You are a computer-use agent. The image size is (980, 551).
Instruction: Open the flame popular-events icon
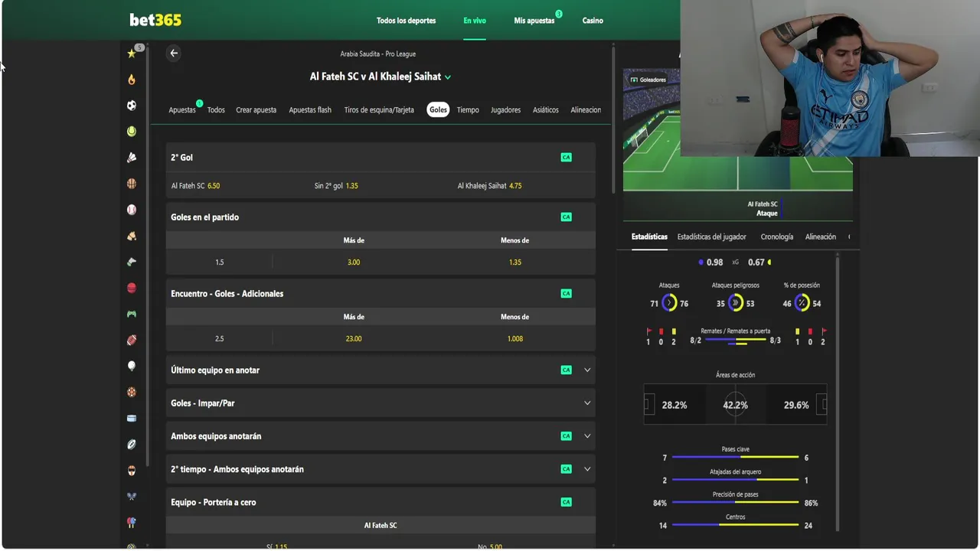[132, 80]
